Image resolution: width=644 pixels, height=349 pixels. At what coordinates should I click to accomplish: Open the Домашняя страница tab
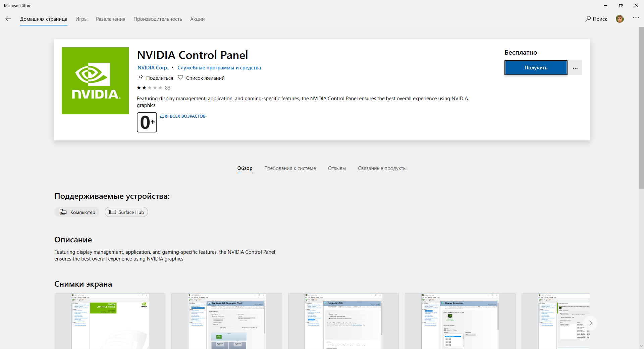(x=44, y=19)
